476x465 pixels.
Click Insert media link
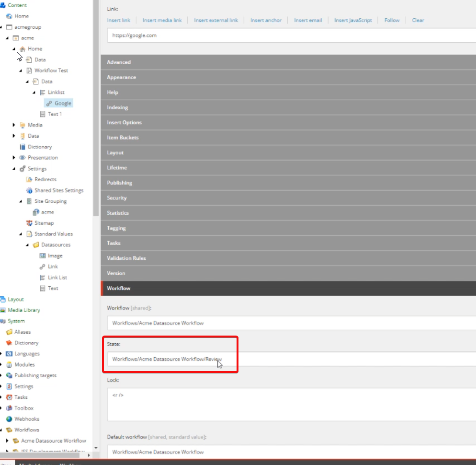pyautogui.click(x=162, y=20)
